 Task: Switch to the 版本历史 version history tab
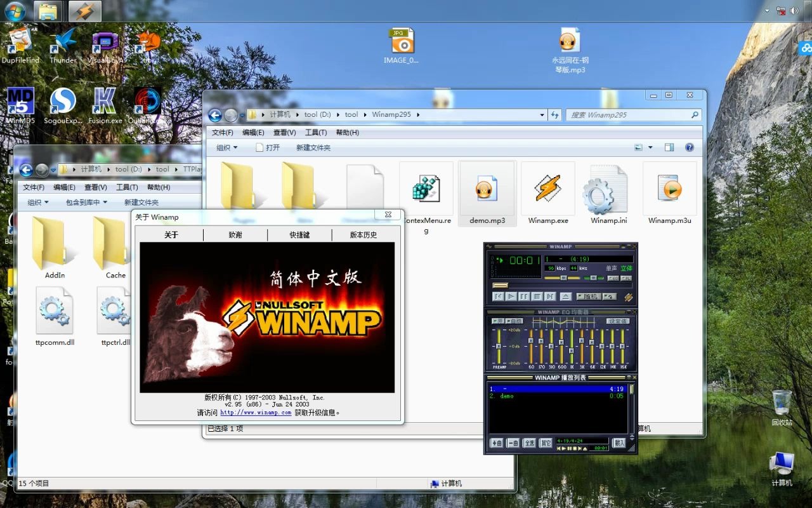363,235
